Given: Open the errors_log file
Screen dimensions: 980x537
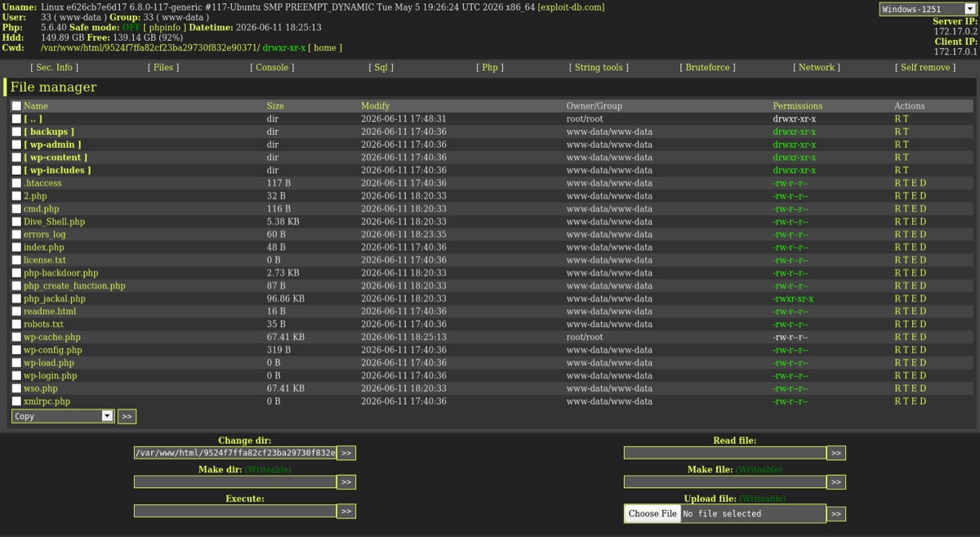Looking at the screenshot, I should 45,235.
